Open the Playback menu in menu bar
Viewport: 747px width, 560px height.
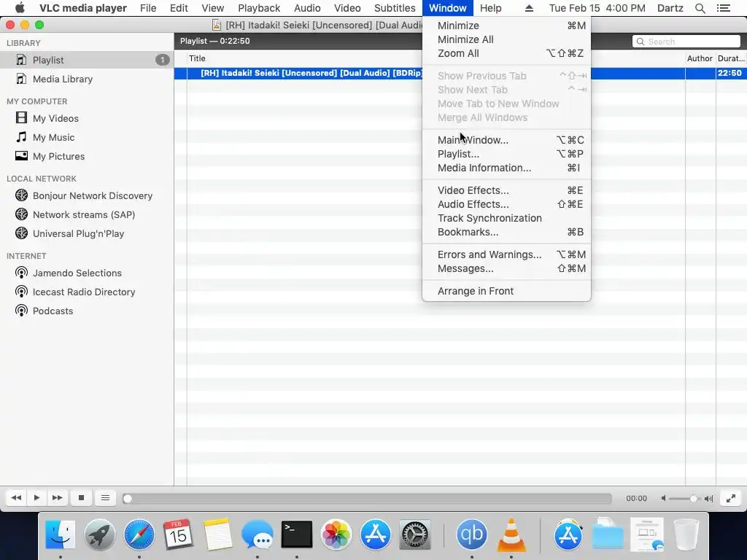click(x=259, y=8)
